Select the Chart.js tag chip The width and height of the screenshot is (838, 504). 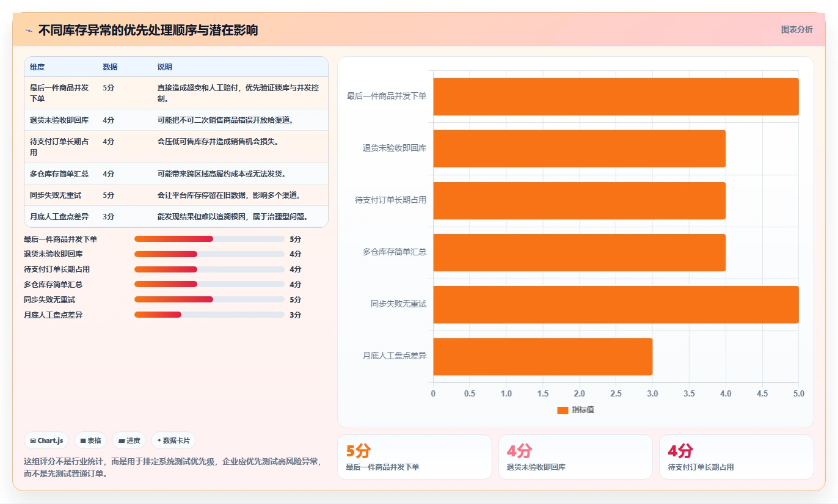coord(46,440)
